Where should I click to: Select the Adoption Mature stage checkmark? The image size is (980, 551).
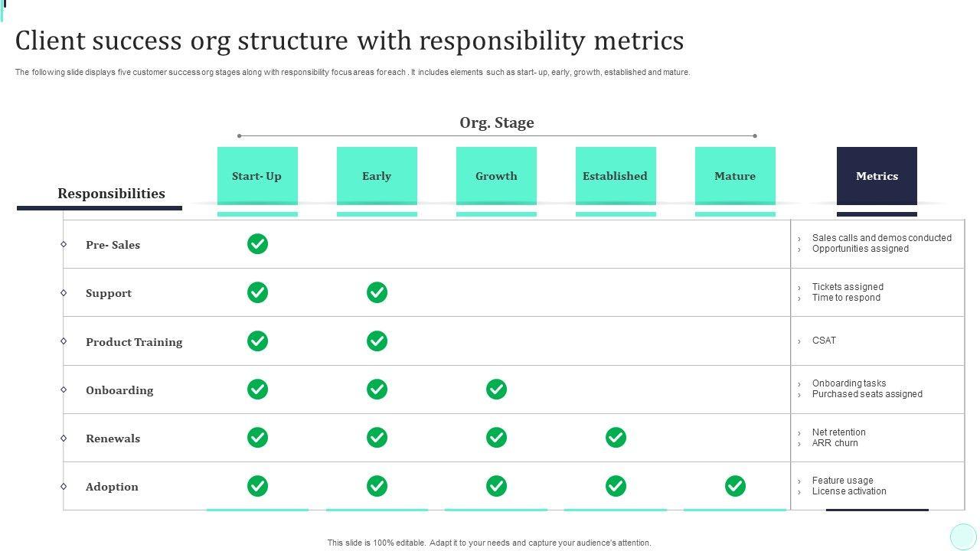tap(735, 486)
